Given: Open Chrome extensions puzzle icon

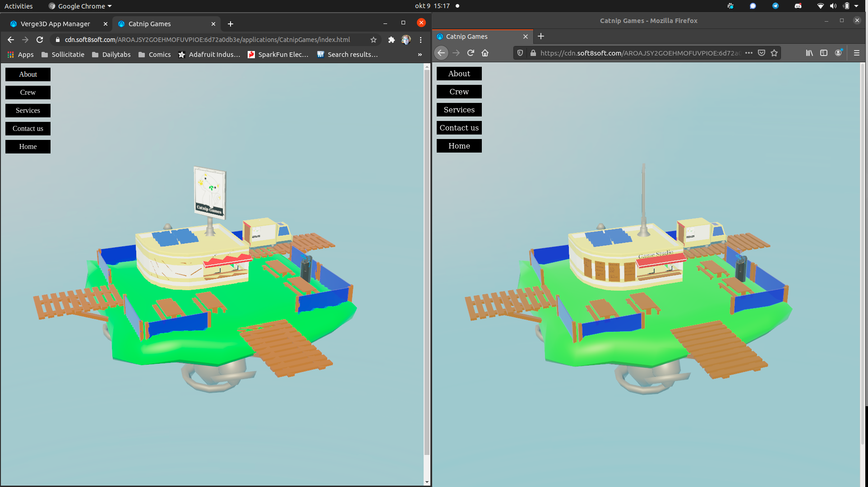Looking at the screenshot, I should click(392, 40).
